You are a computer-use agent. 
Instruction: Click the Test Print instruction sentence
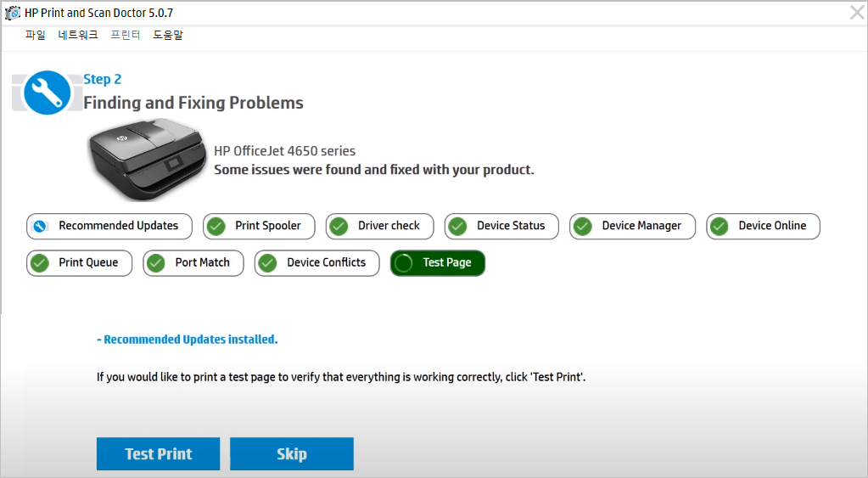click(341, 377)
